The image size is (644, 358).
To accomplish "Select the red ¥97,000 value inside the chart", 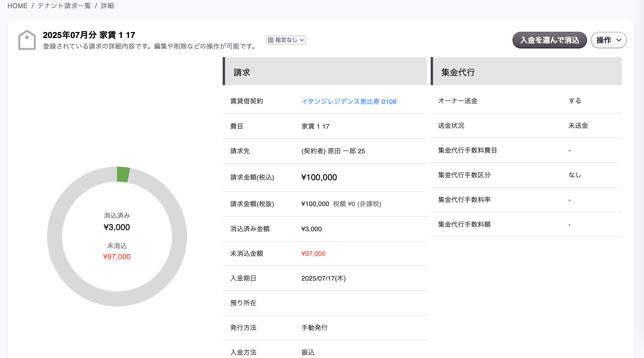I will (117, 257).
